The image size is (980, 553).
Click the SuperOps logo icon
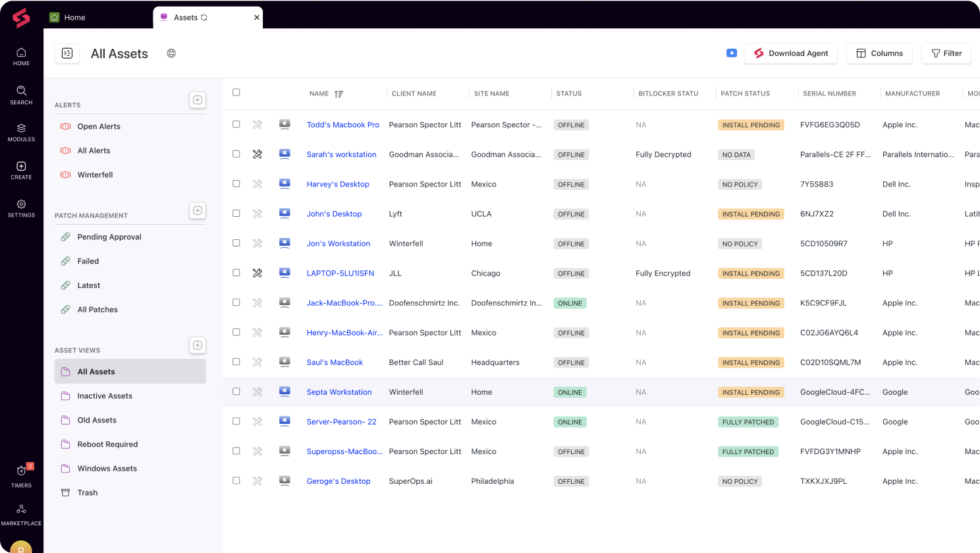[x=21, y=18]
